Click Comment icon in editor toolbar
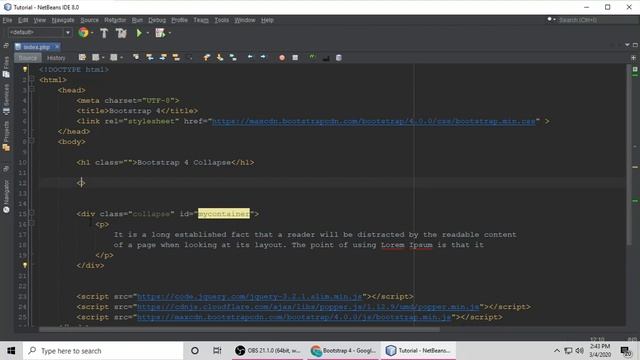 tap(326, 58)
